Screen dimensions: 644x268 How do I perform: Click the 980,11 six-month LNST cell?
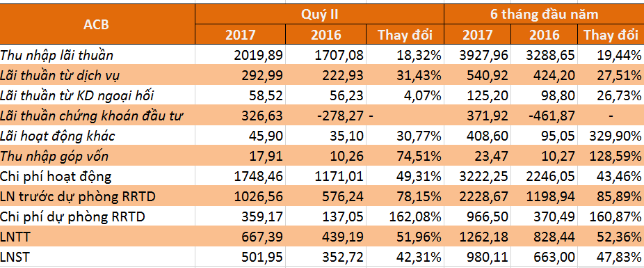point(478,256)
